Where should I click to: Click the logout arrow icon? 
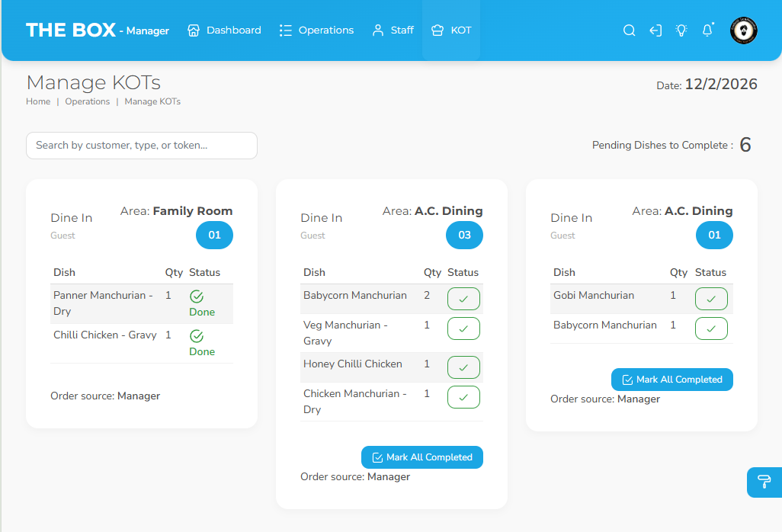click(655, 30)
